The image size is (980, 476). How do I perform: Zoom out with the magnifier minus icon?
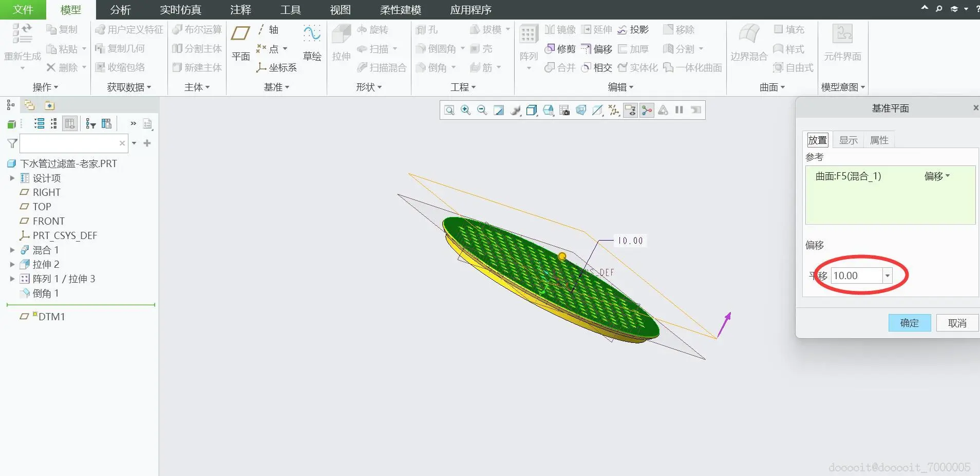pyautogui.click(x=482, y=110)
